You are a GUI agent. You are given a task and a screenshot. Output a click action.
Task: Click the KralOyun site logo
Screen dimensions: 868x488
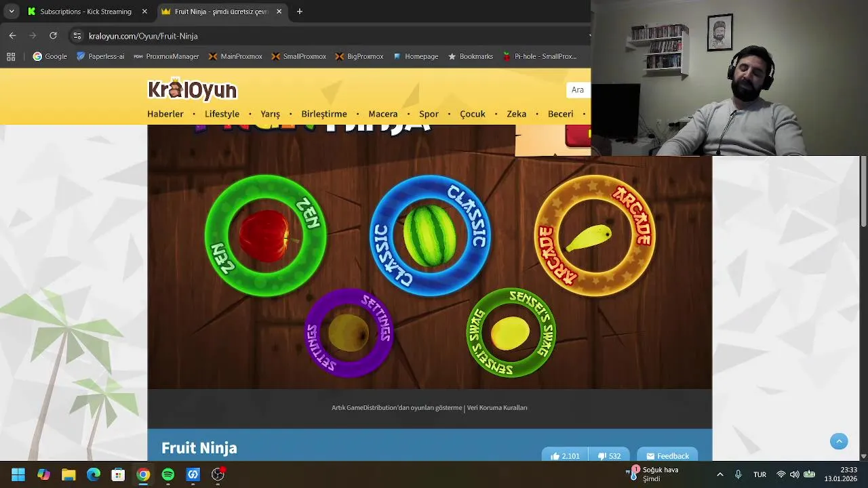[x=193, y=89]
